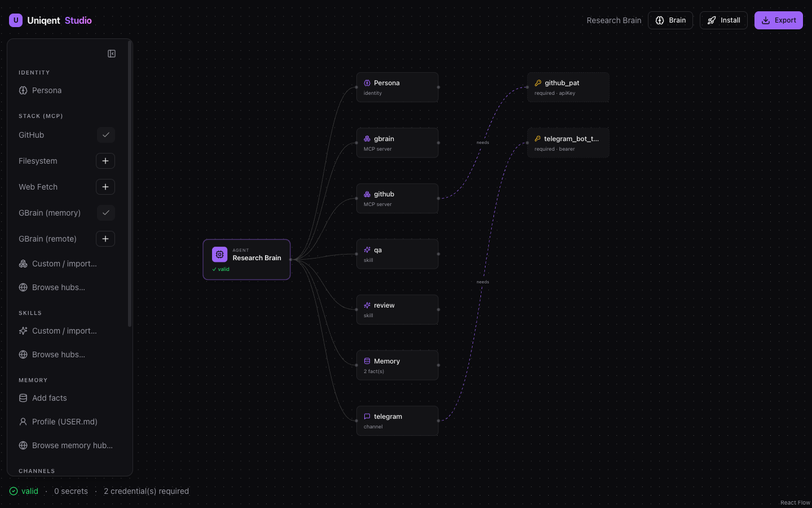Open the Brain button in header
Screen dimensions: 812x508
[670, 20]
